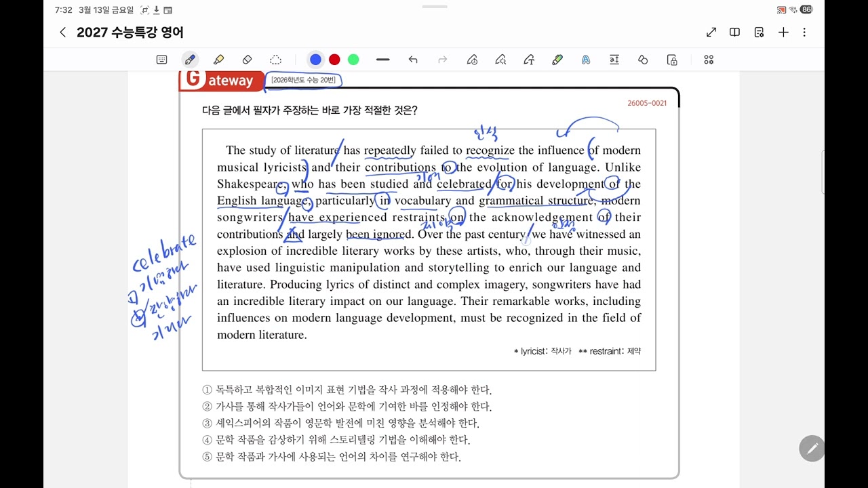Tap the 7:32 clock in status bar
This screenshot has height=488, width=868.
tap(63, 10)
